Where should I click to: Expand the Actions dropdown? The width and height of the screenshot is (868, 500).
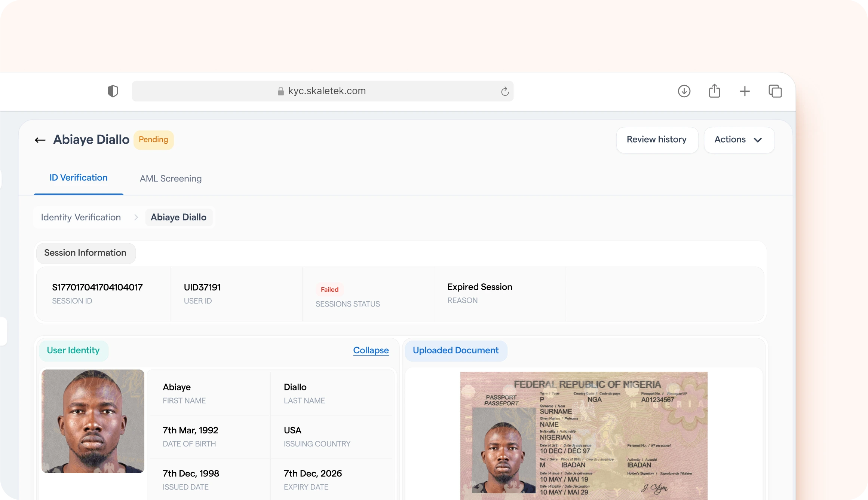(x=739, y=140)
